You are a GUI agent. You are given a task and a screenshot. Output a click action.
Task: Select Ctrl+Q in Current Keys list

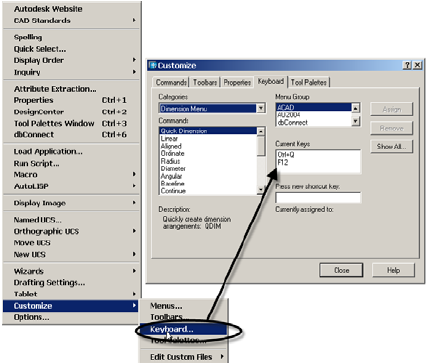tap(318, 155)
